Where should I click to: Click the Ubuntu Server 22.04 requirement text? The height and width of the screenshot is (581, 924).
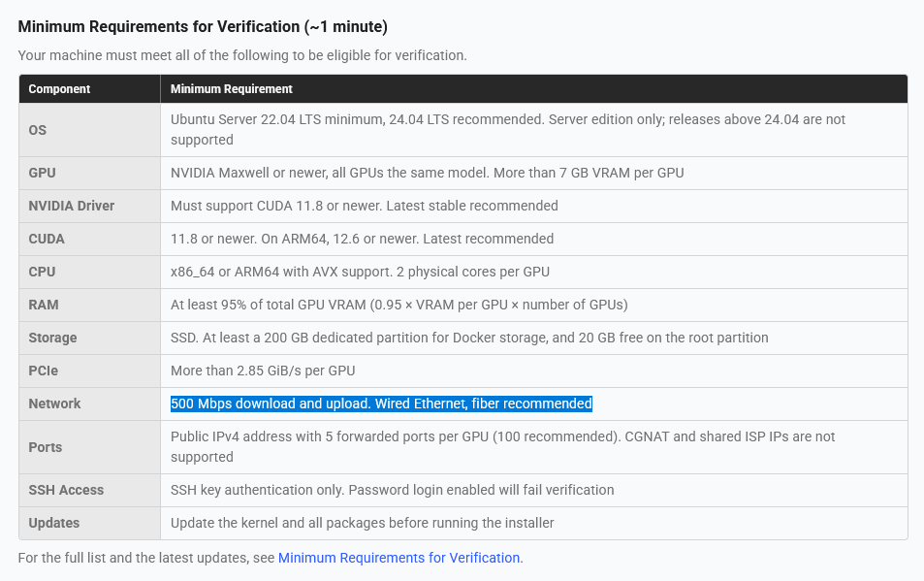pyautogui.click(x=508, y=130)
